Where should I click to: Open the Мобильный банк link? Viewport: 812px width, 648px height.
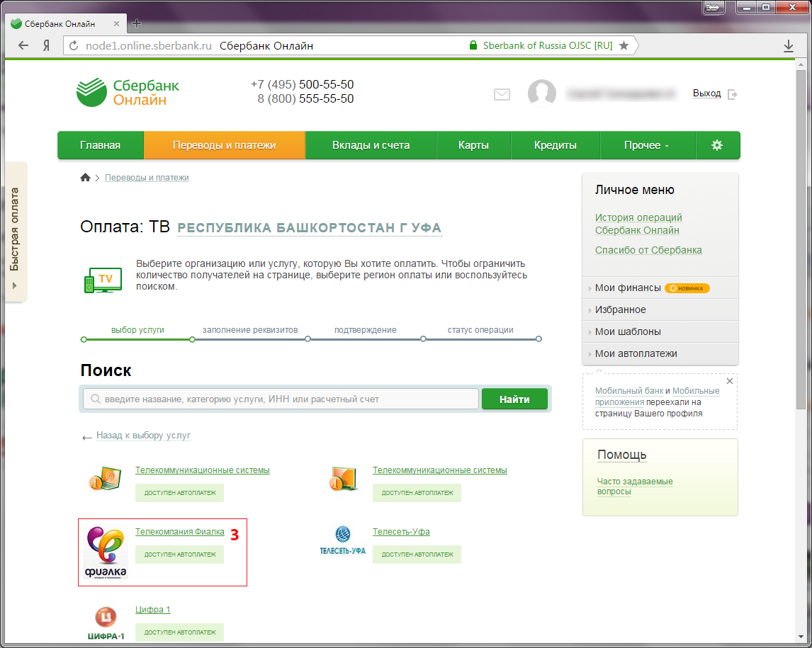[x=629, y=391]
